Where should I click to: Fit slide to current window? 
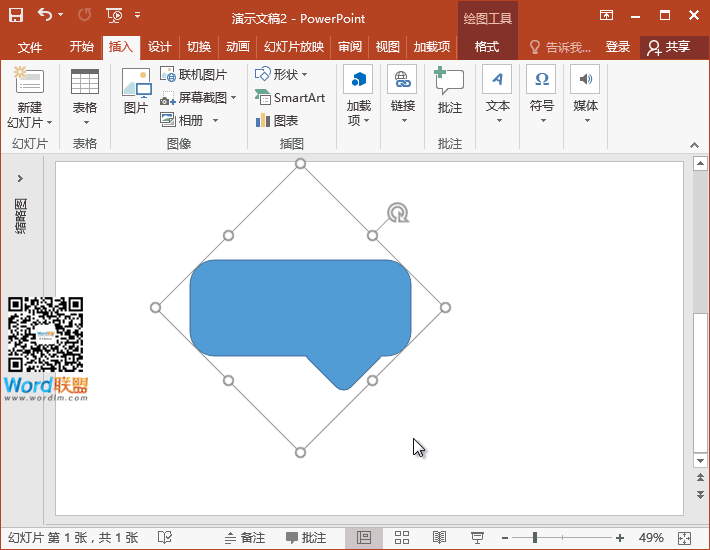click(684, 538)
